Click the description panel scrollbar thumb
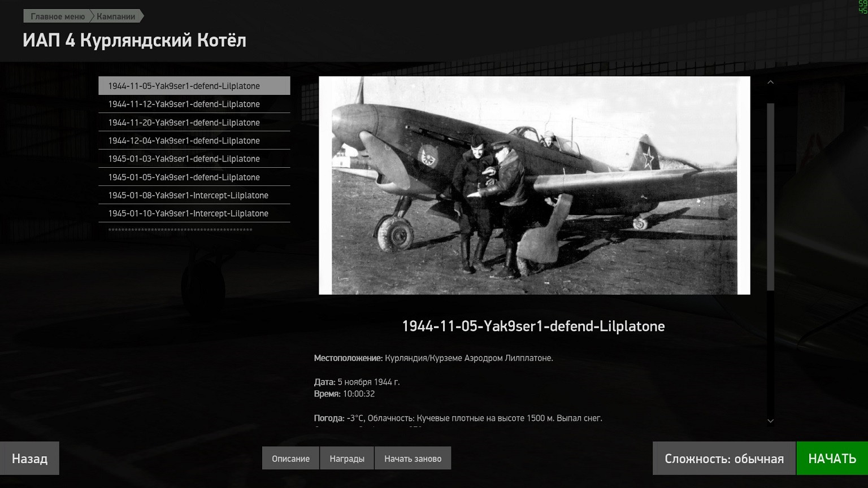 (770, 197)
